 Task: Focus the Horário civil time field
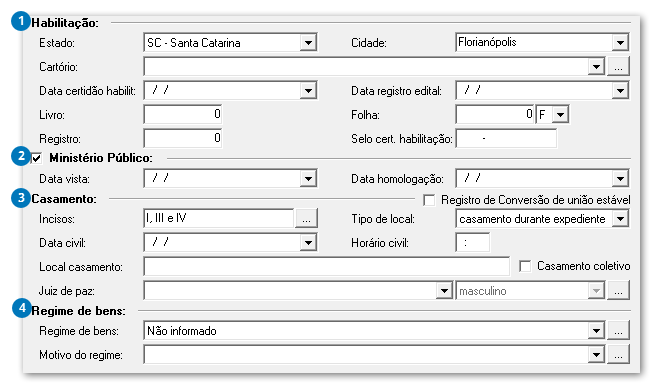click(473, 243)
